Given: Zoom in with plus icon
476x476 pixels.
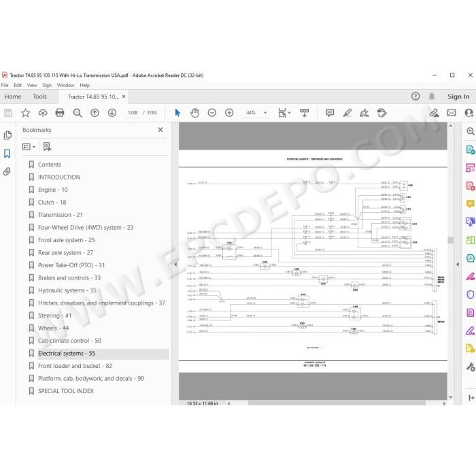Looking at the screenshot, I should point(229,113).
